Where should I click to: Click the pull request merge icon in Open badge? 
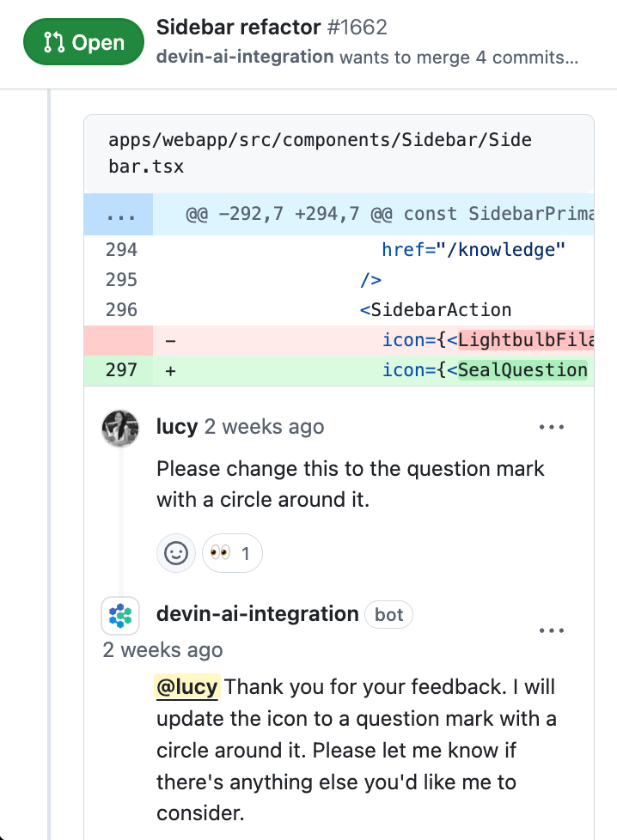56,41
